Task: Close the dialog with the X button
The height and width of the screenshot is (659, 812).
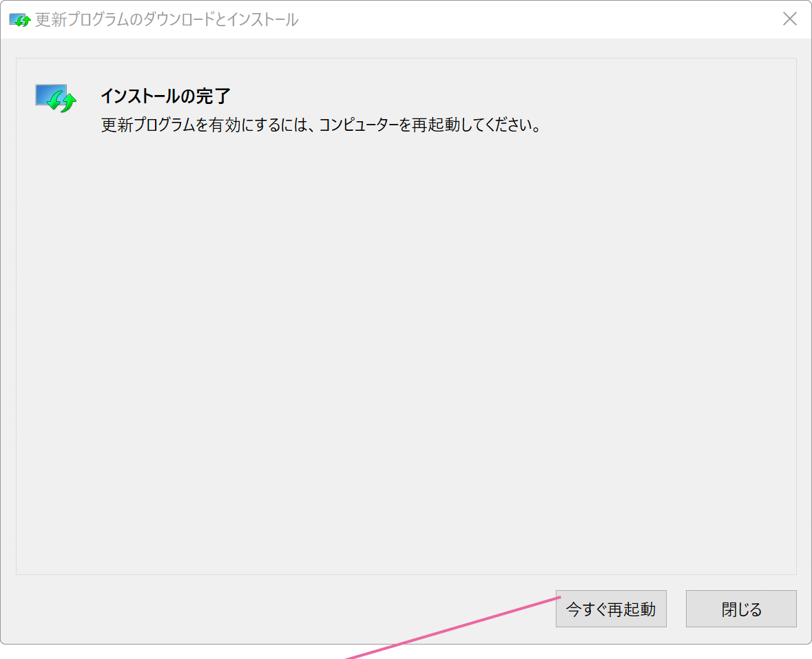Action: 789,19
